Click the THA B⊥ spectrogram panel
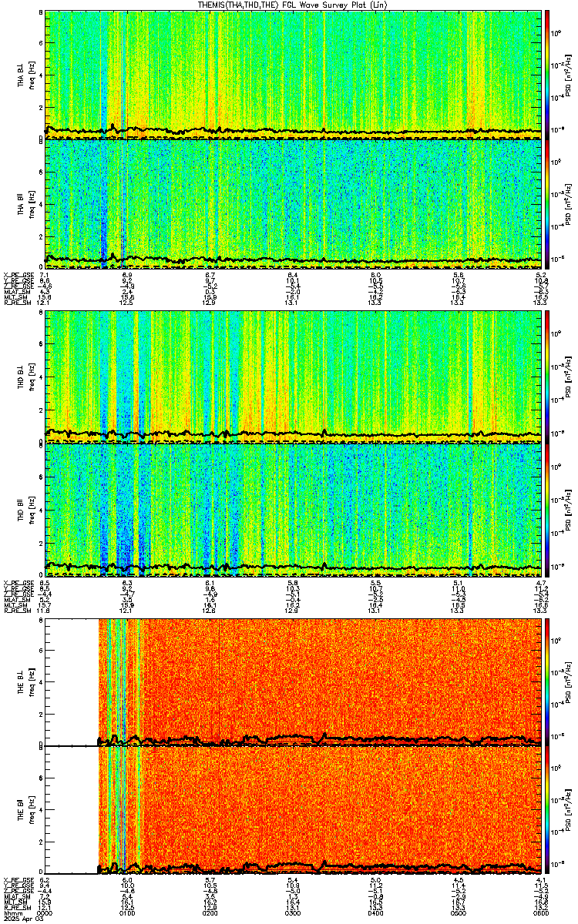Screen dimensions: 578x924 click(x=294, y=74)
